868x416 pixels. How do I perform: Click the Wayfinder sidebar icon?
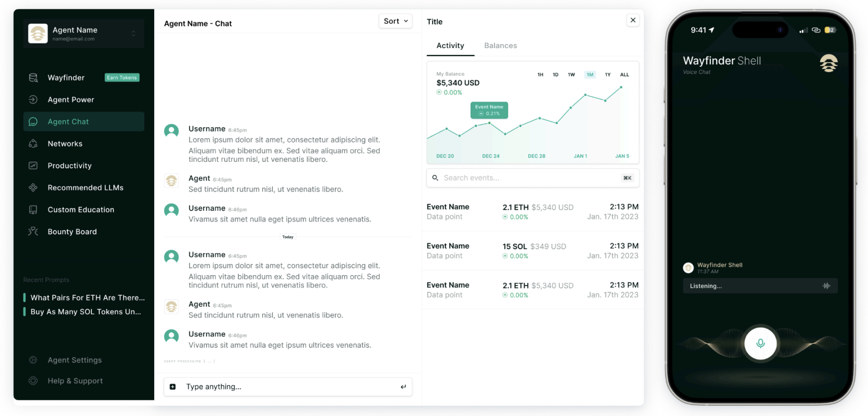(33, 78)
